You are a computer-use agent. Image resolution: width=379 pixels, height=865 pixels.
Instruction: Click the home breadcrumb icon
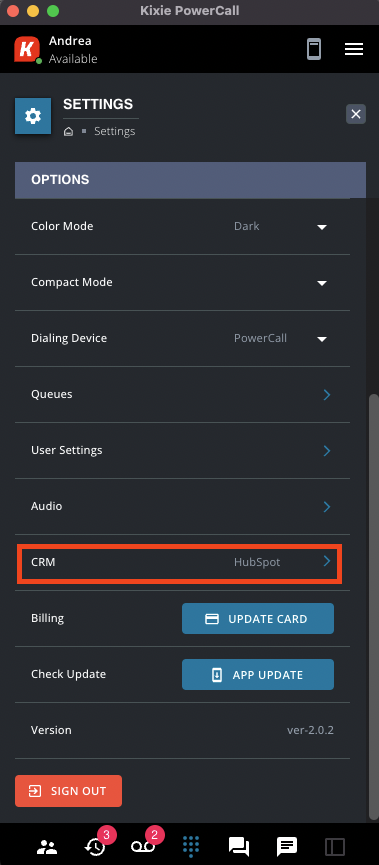tap(68, 132)
